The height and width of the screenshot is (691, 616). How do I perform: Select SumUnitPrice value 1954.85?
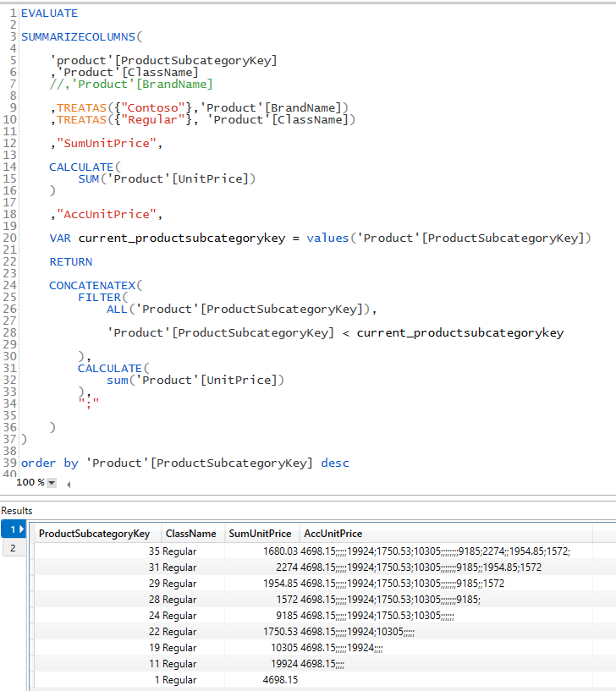[x=262, y=584]
